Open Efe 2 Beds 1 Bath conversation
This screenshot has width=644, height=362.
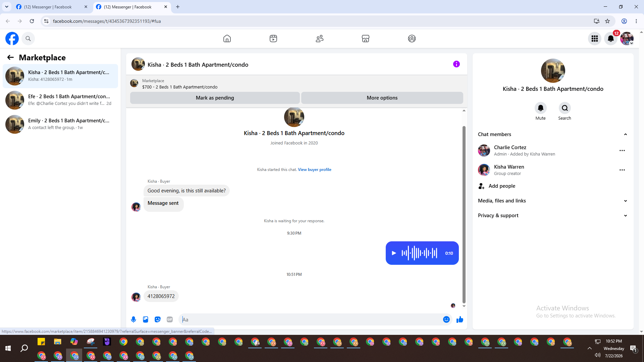click(x=60, y=100)
